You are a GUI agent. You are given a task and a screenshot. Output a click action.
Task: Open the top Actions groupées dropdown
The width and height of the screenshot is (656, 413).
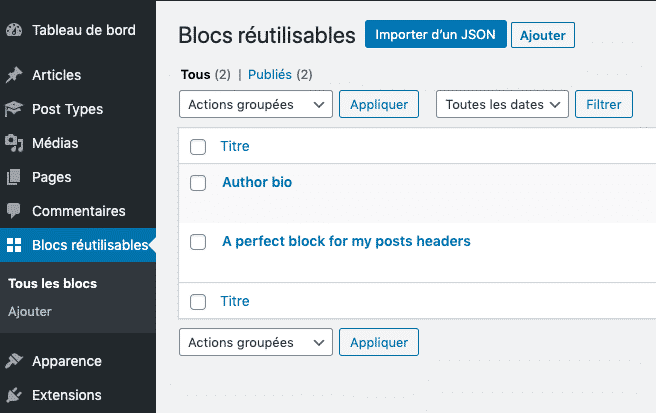pos(256,104)
